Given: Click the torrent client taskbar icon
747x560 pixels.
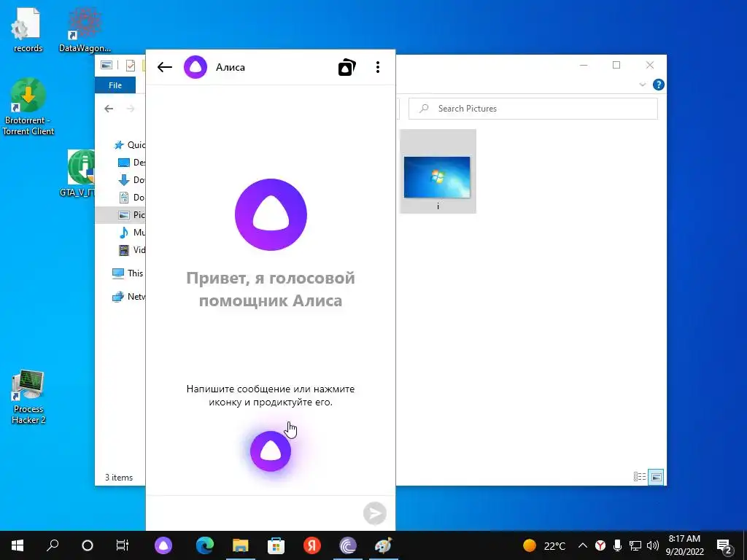Looking at the screenshot, I should coord(348,545).
